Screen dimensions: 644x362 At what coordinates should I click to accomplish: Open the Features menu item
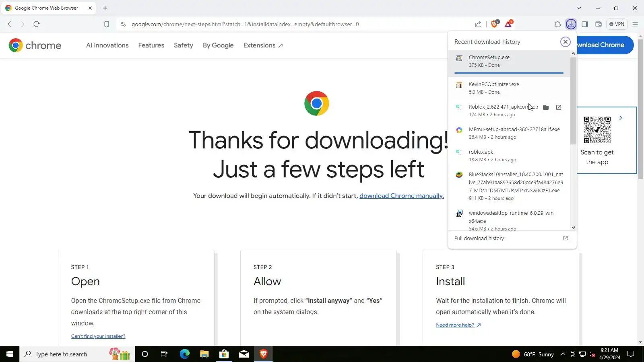click(x=151, y=45)
